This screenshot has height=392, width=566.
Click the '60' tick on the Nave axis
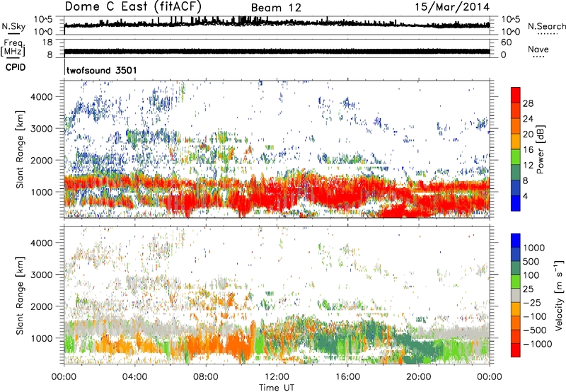pos(506,42)
